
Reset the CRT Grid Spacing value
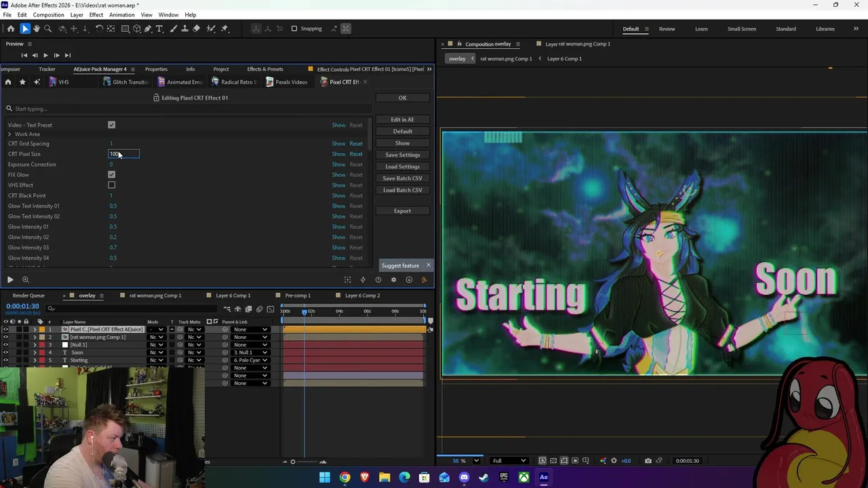(x=356, y=144)
